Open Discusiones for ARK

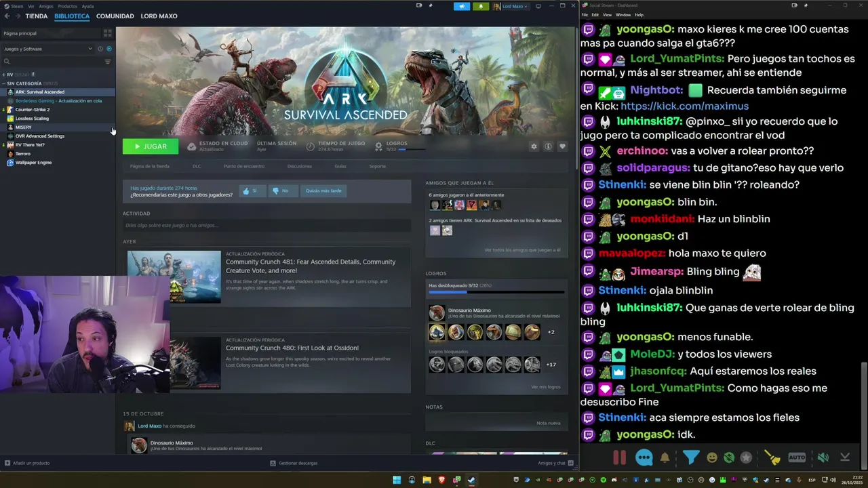click(x=299, y=166)
